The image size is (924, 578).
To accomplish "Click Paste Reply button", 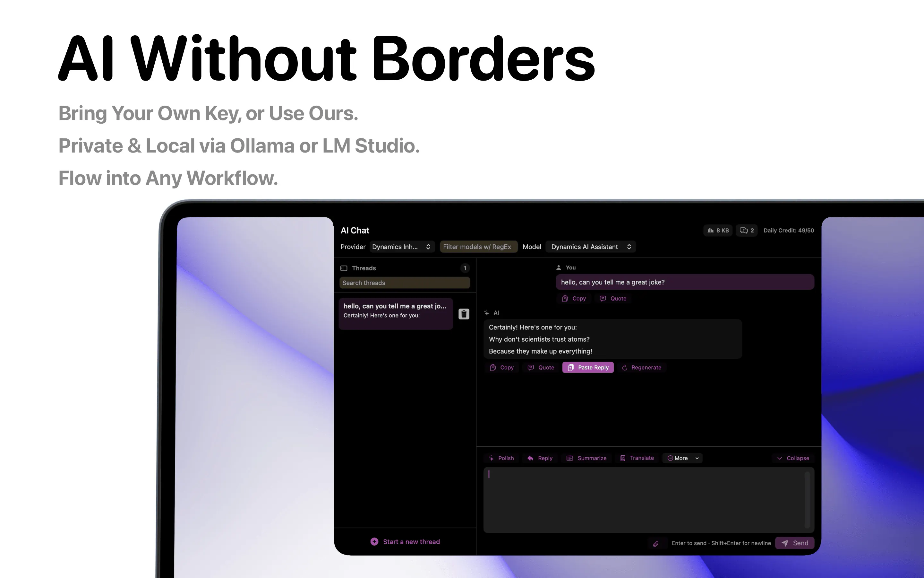I will pos(588,367).
